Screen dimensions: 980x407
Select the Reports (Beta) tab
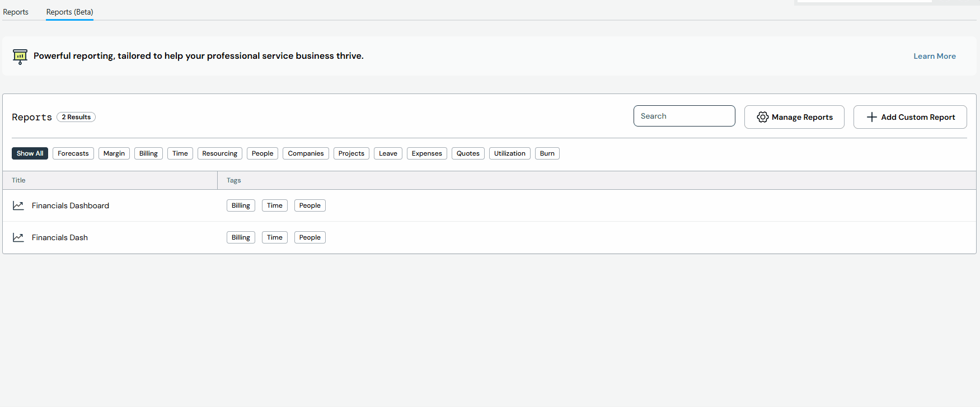[69, 12]
